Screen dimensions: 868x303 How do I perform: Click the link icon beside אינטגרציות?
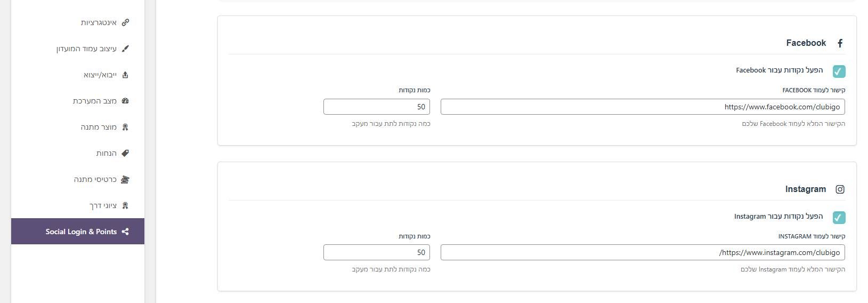click(x=125, y=22)
